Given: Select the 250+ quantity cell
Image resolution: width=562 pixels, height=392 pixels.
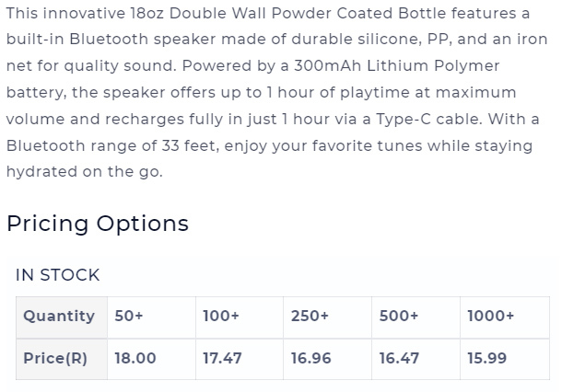Looking at the screenshot, I should pyautogui.click(x=327, y=317).
